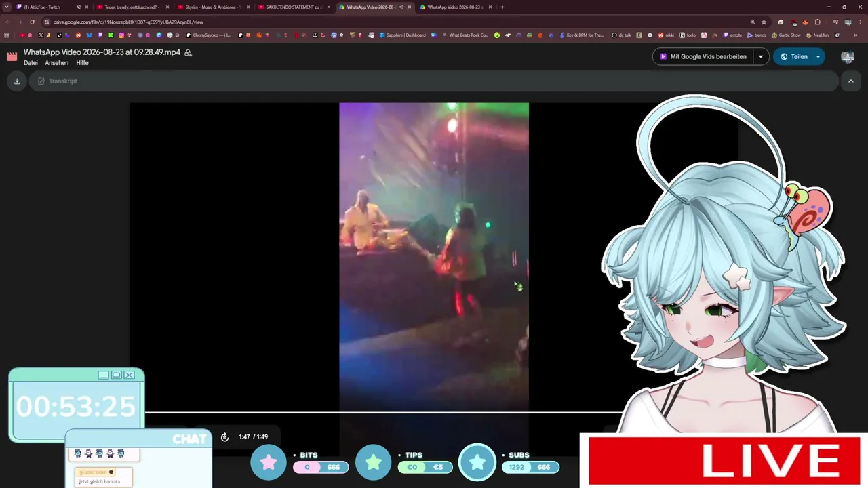
Task: Go forward to the next page
Action: (x=20, y=22)
